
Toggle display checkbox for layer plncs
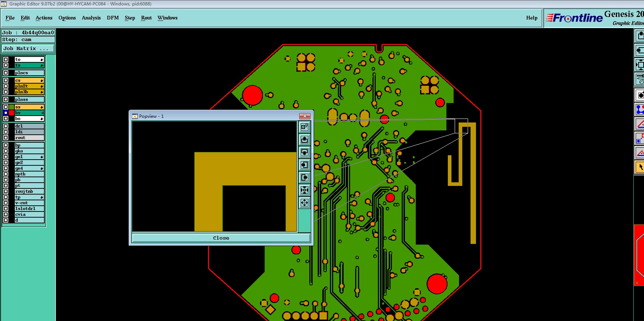[6, 73]
